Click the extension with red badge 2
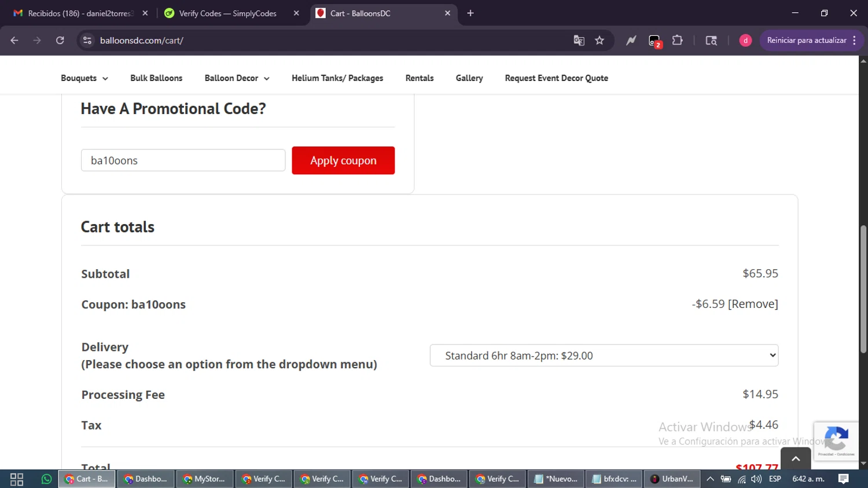Screen dimensions: 868x488 click(x=654, y=41)
